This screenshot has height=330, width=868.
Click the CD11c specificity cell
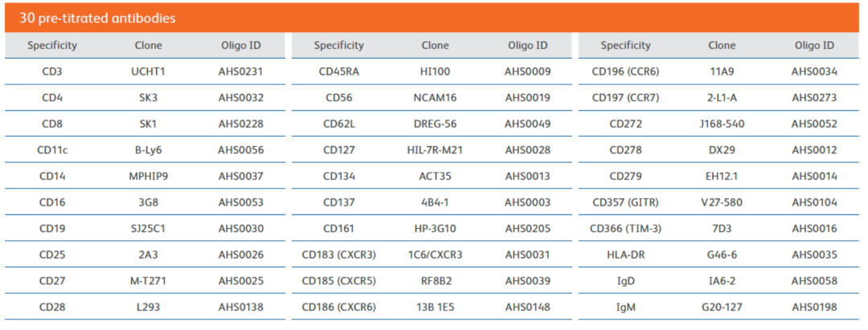click(52, 150)
